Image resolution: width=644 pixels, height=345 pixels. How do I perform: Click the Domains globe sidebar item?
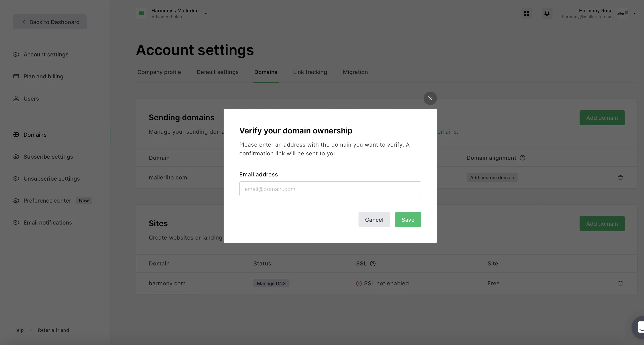(35, 135)
